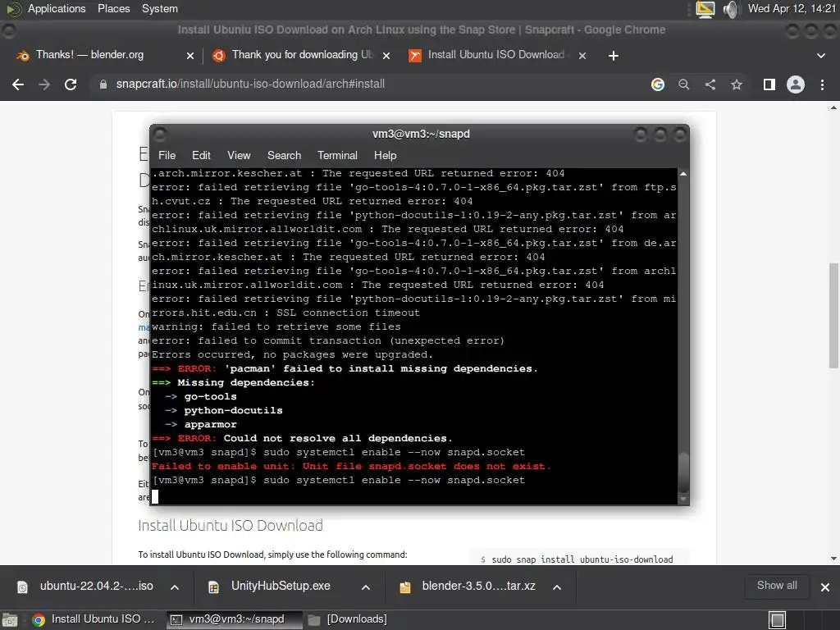Image resolution: width=840 pixels, height=630 pixels.
Task: Click the show desktop icon in bottom panel
Action: 9,620
